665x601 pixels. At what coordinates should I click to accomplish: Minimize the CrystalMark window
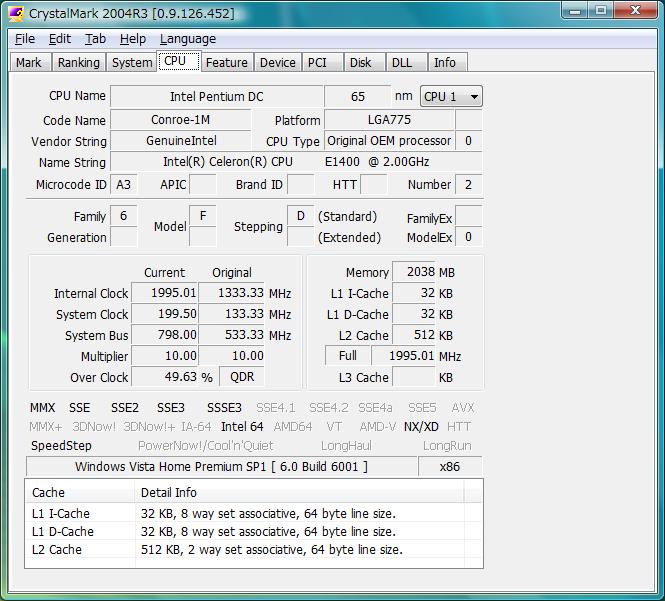point(575,10)
